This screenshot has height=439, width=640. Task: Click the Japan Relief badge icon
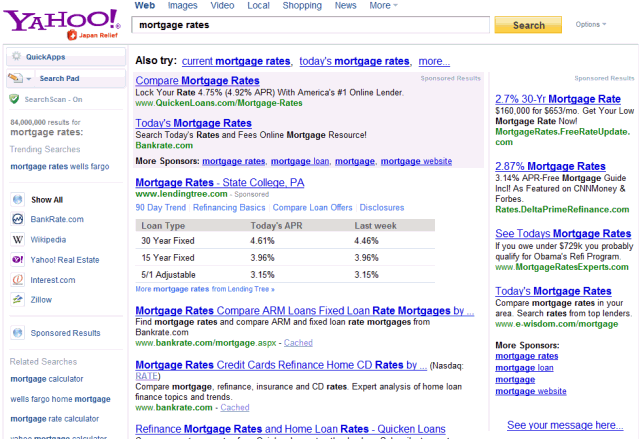point(72,35)
